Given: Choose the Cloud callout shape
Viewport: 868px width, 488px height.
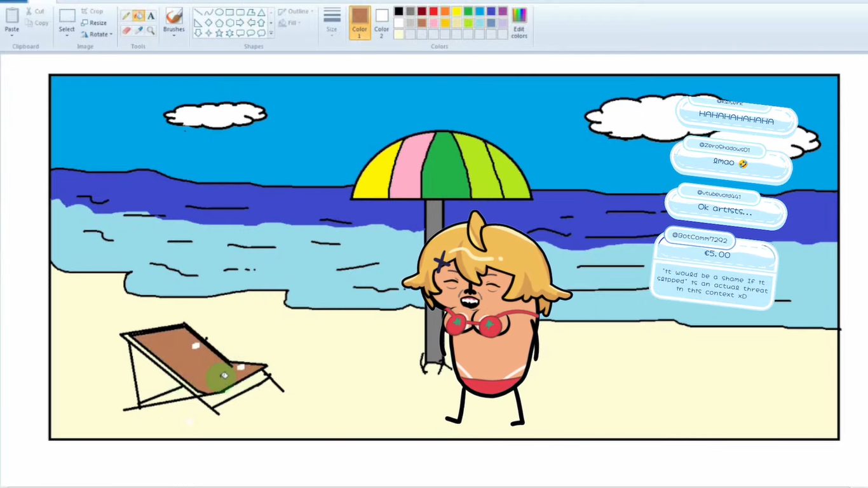Looking at the screenshot, I should (x=261, y=33).
